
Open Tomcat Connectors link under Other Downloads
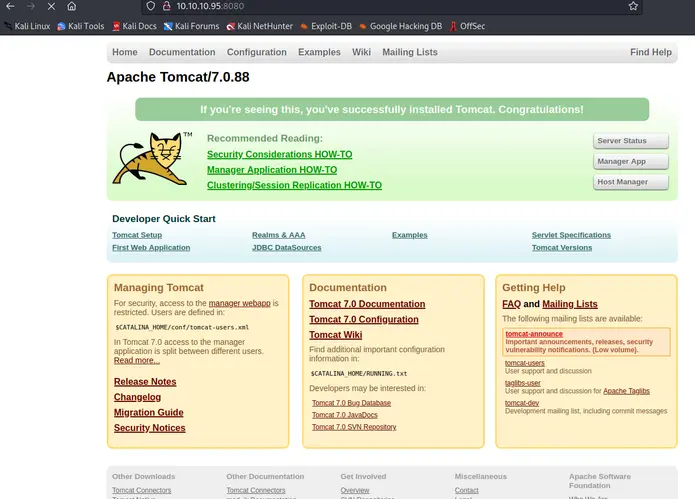coord(141,490)
